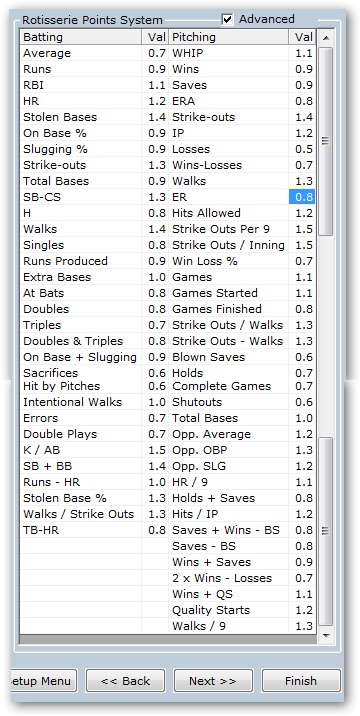Image resolution: width=360 pixels, height=716 pixels.
Task: Select the highlighted ER value cell
Action: tap(302, 197)
